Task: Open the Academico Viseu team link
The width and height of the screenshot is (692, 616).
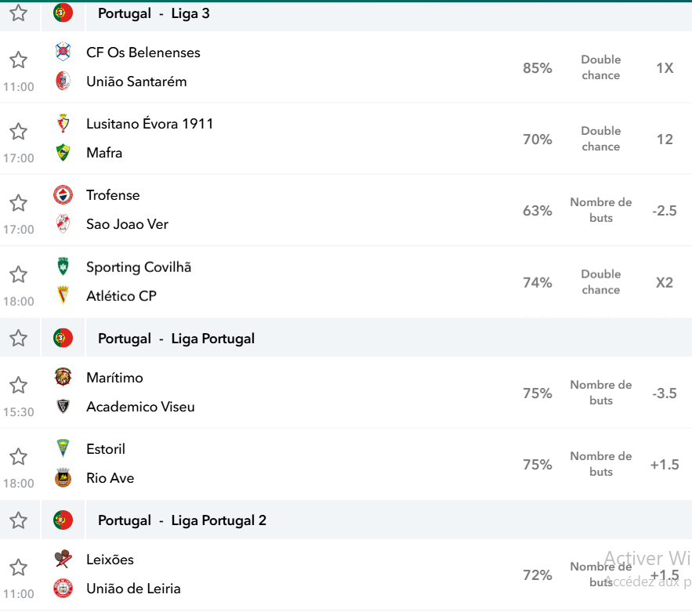Action: (140, 407)
